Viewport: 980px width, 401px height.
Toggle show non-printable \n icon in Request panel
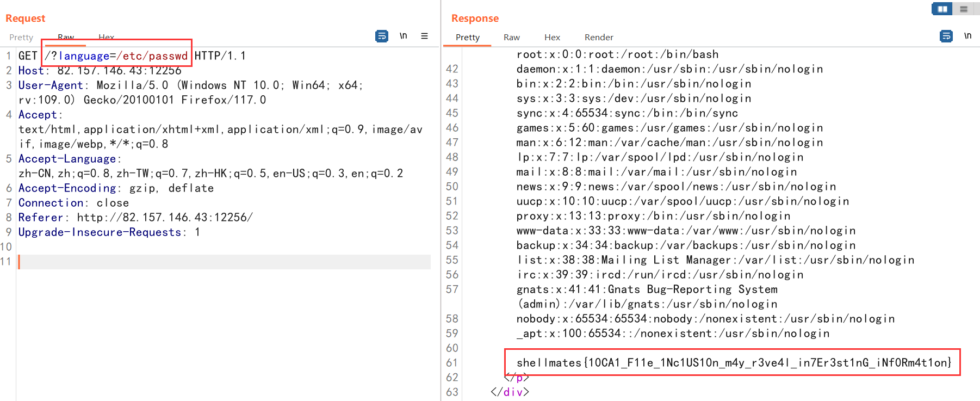pyautogui.click(x=403, y=36)
